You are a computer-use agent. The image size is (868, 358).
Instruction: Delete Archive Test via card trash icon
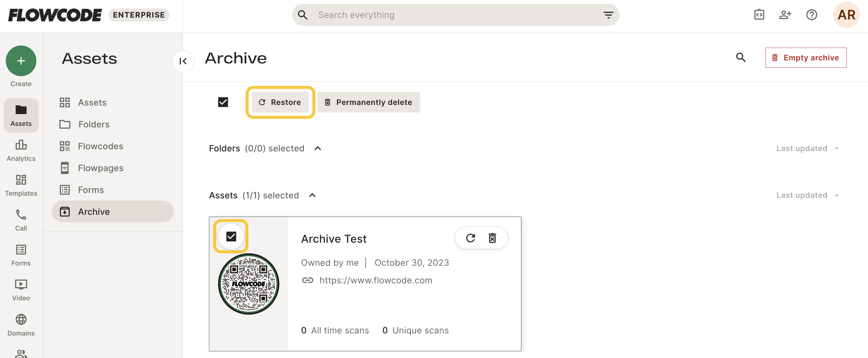[492, 238]
